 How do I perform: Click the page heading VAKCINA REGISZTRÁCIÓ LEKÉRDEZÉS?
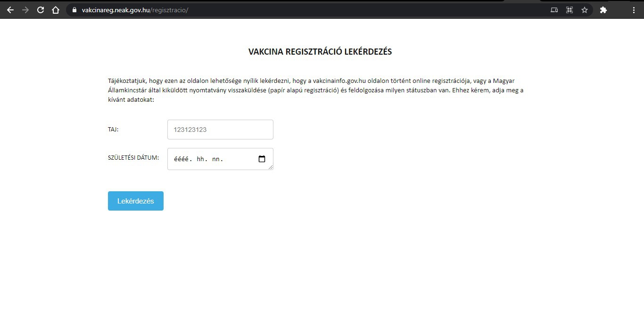click(x=320, y=52)
